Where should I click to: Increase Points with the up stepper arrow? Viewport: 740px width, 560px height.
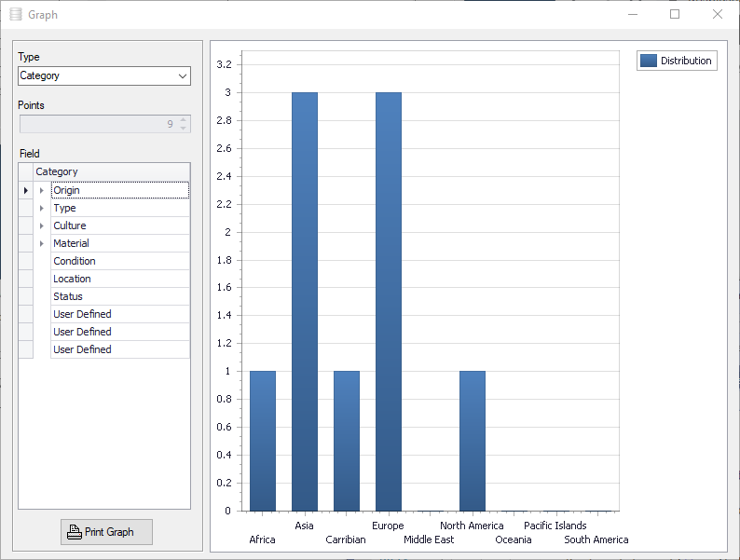(183, 120)
